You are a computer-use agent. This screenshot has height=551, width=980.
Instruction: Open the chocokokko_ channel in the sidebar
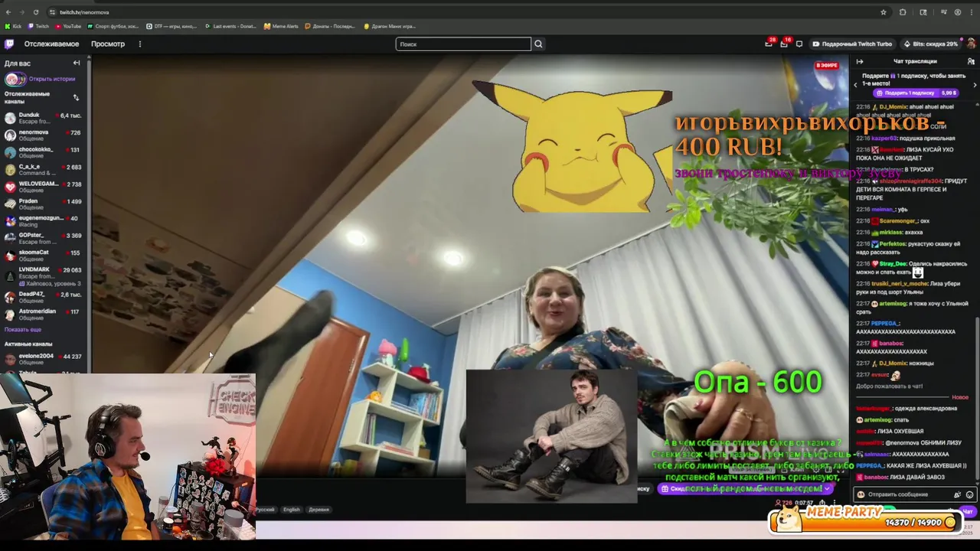(44, 152)
